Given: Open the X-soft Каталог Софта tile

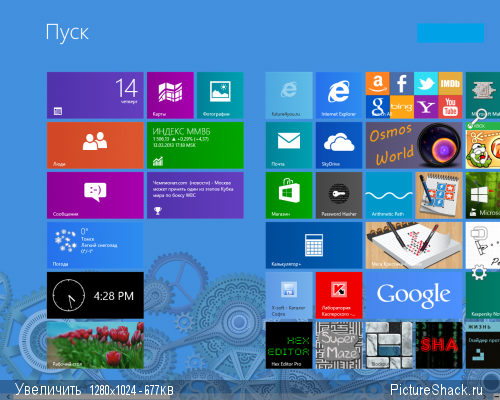Looking at the screenshot, I should 289,295.
